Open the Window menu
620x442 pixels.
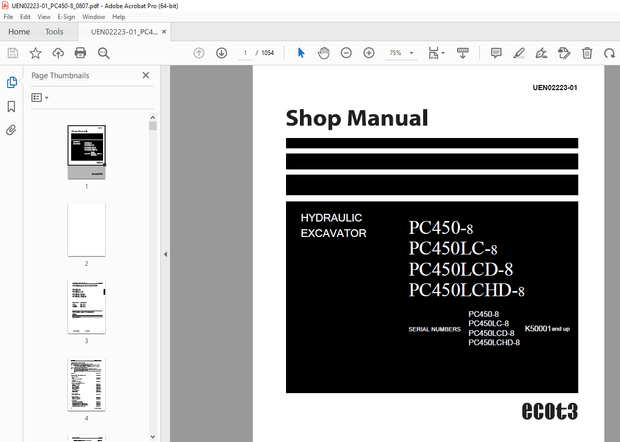pos(94,17)
